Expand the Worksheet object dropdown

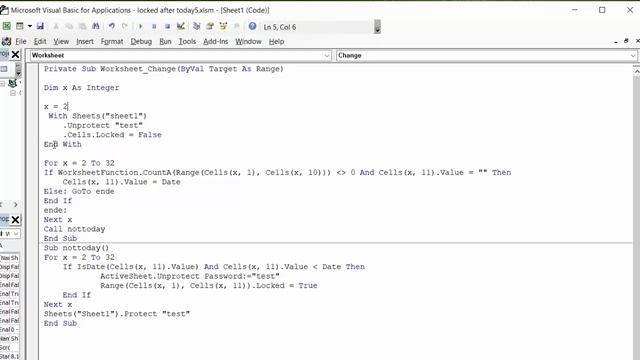(x=327, y=56)
